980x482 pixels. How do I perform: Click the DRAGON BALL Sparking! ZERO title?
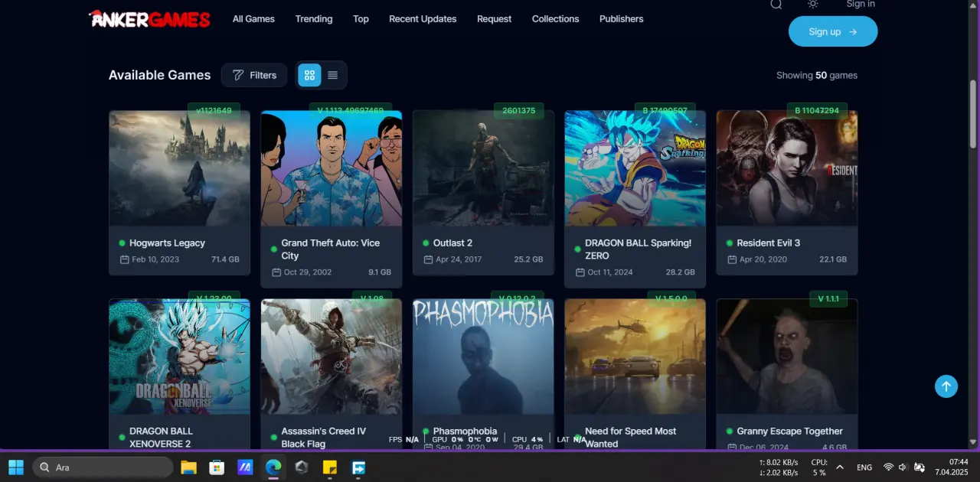(638, 249)
